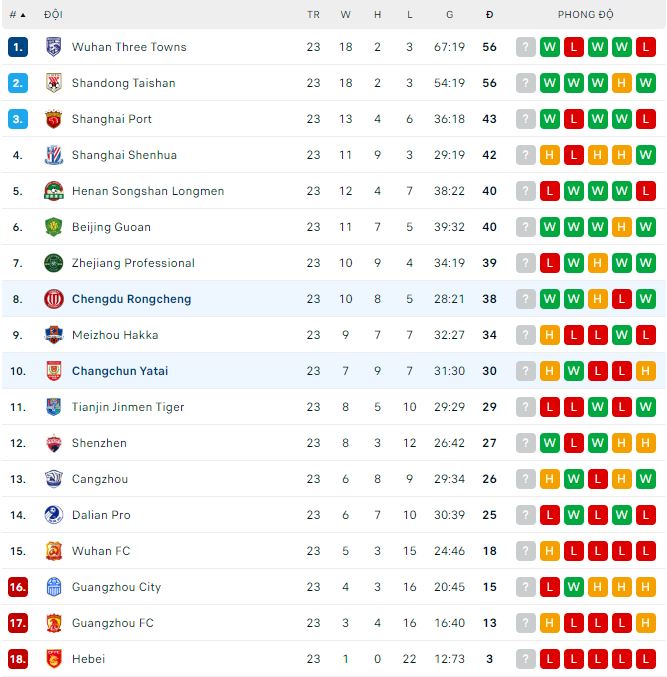Sort table by the # rank arrow
The height and width of the screenshot is (677, 667).
(x=18, y=15)
